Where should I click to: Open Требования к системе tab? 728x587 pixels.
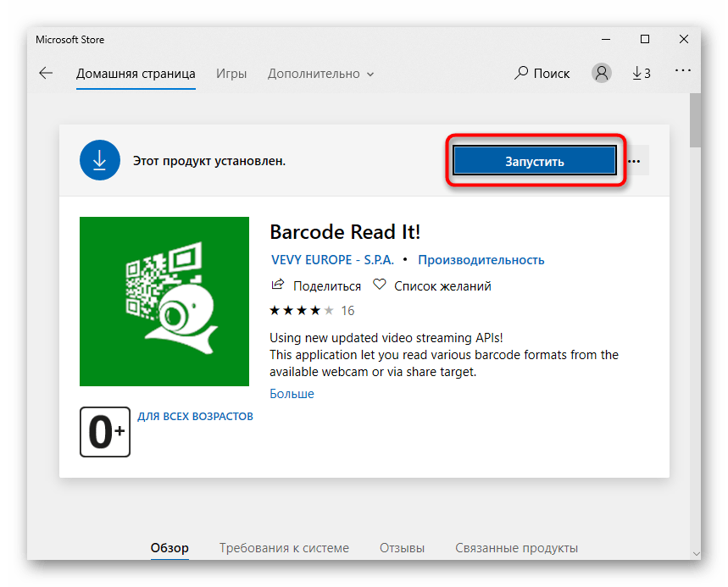coord(284,548)
